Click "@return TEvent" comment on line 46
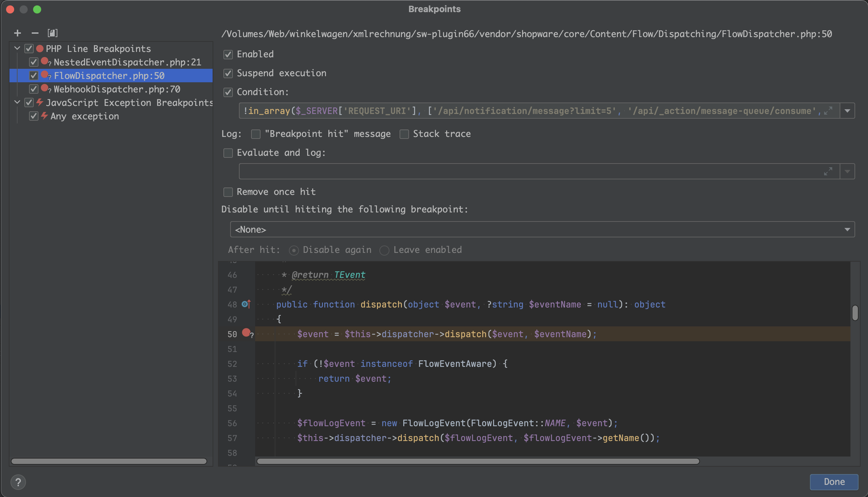The width and height of the screenshot is (868, 497). coord(328,274)
